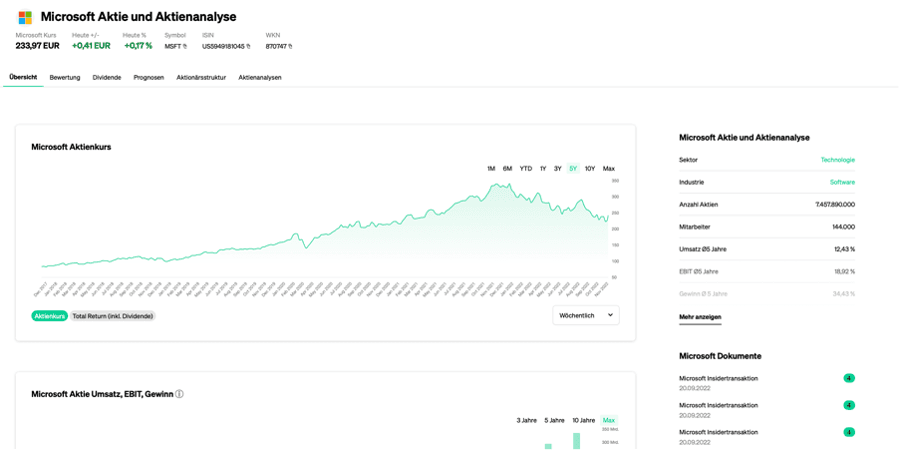Select Max for Umsatz chart
The image size is (901, 452).
(x=609, y=420)
